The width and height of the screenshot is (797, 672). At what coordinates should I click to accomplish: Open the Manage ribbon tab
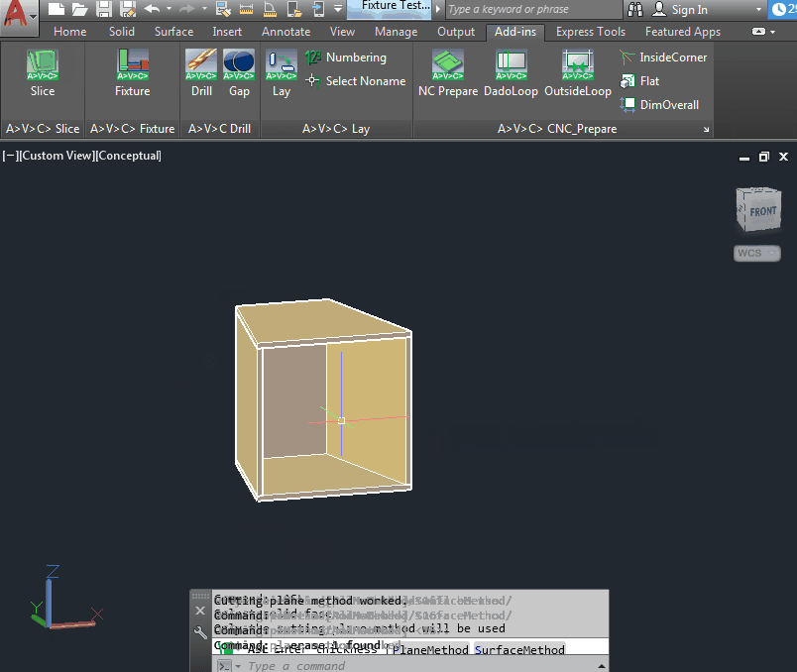396,32
